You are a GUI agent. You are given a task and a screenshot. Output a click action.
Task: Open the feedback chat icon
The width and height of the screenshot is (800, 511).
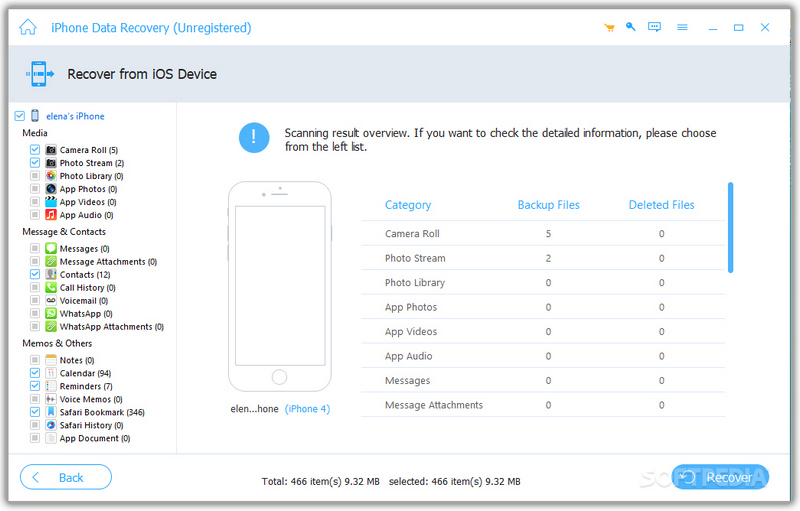pyautogui.click(x=655, y=27)
